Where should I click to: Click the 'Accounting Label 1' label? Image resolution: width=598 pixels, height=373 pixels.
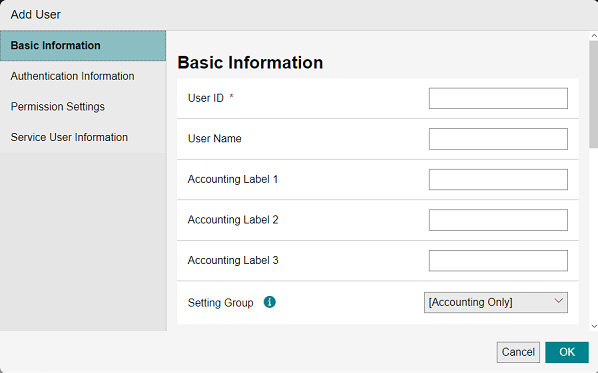(233, 179)
